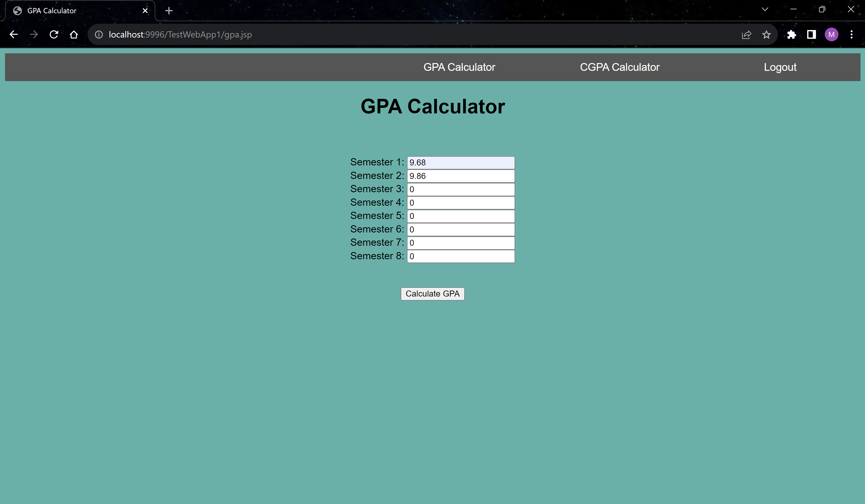The width and height of the screenshot is (865, 504).
Task: Switch to the CGPA Calculator page
Action: (619, 67)
